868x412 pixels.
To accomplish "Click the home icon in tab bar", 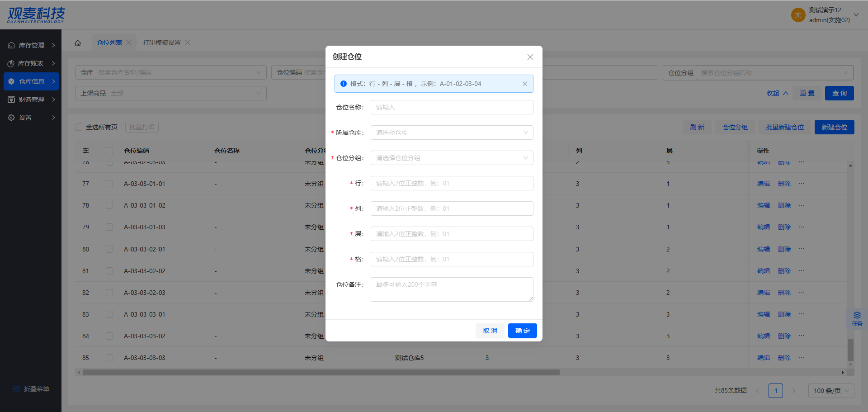I will point(78,43).
